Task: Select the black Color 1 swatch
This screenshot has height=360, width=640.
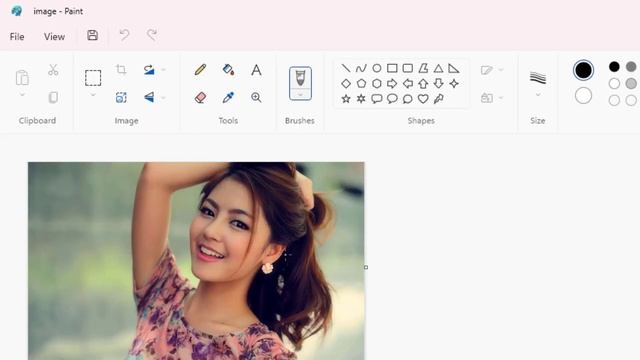Action: tap(583, 70)
